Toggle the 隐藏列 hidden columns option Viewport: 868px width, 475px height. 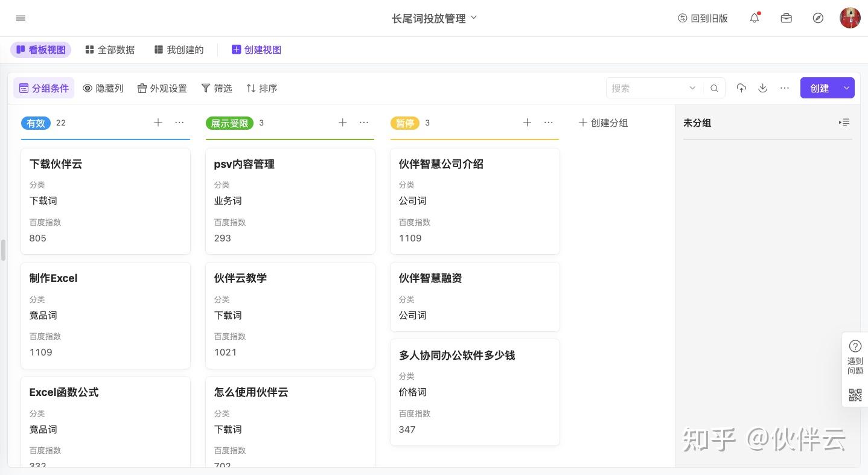point(103,88)
